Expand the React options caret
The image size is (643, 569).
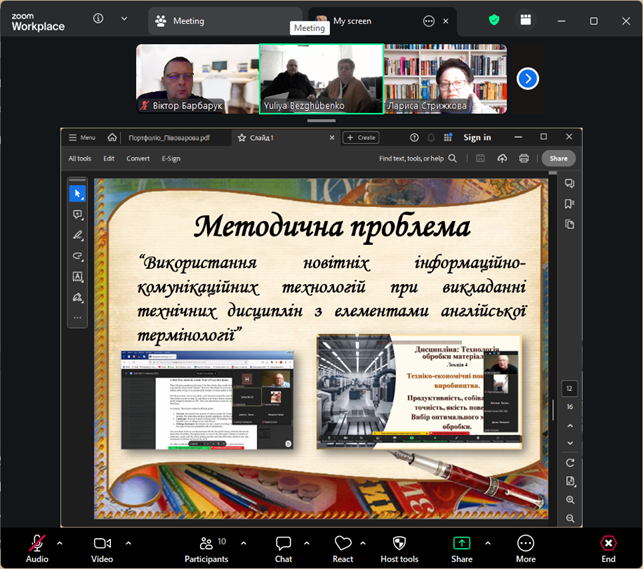(x=363, y=543)
